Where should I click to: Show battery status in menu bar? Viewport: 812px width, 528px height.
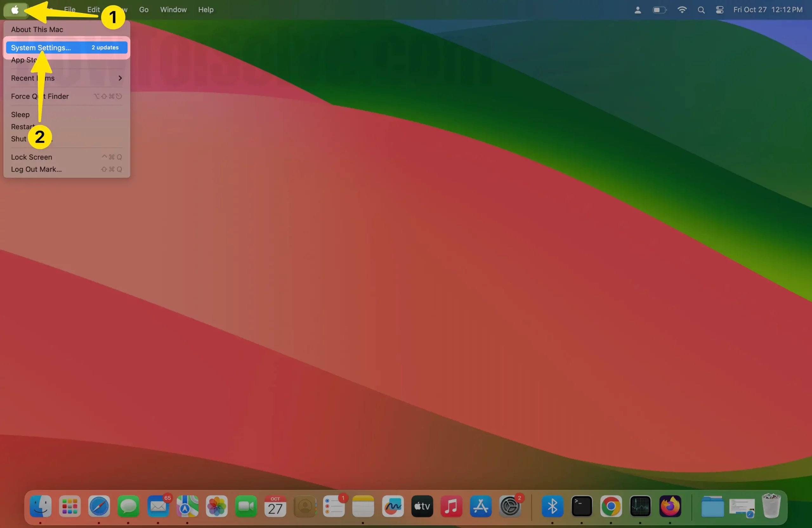click(659, 10)
